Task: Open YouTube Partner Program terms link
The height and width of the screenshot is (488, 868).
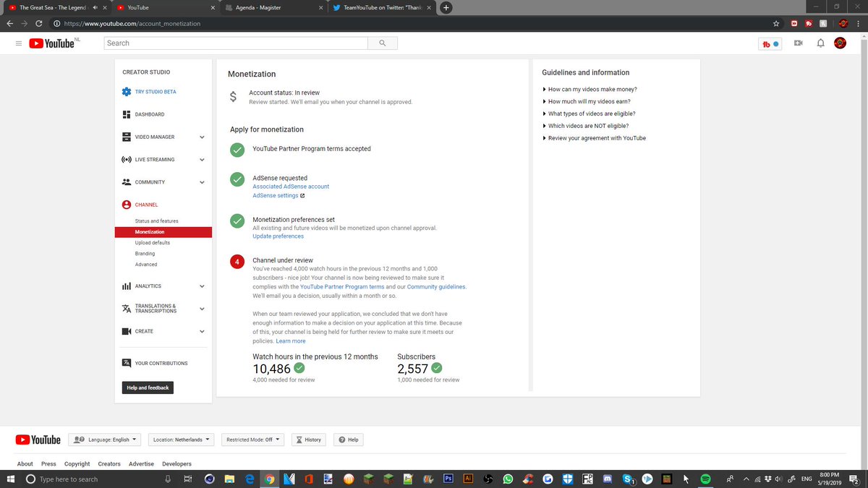Action: [x=342, y=287]
